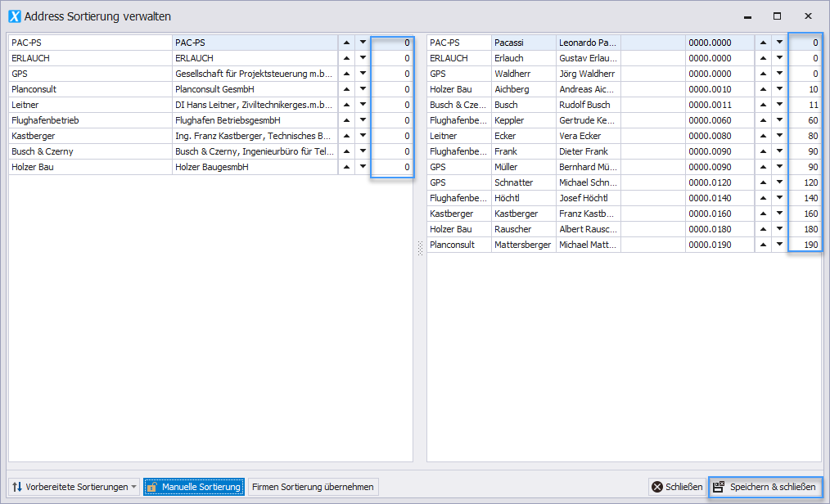Viewport: 830px width, 504px height.
Task: Click Speichern & schließen button
Action: [765, 487]
